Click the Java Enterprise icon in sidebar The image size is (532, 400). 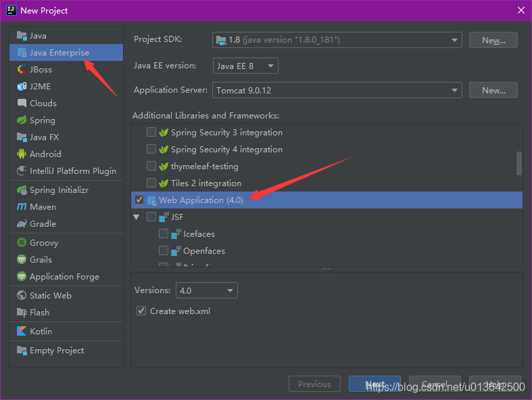pyautogui.click(x=22, y=52)
